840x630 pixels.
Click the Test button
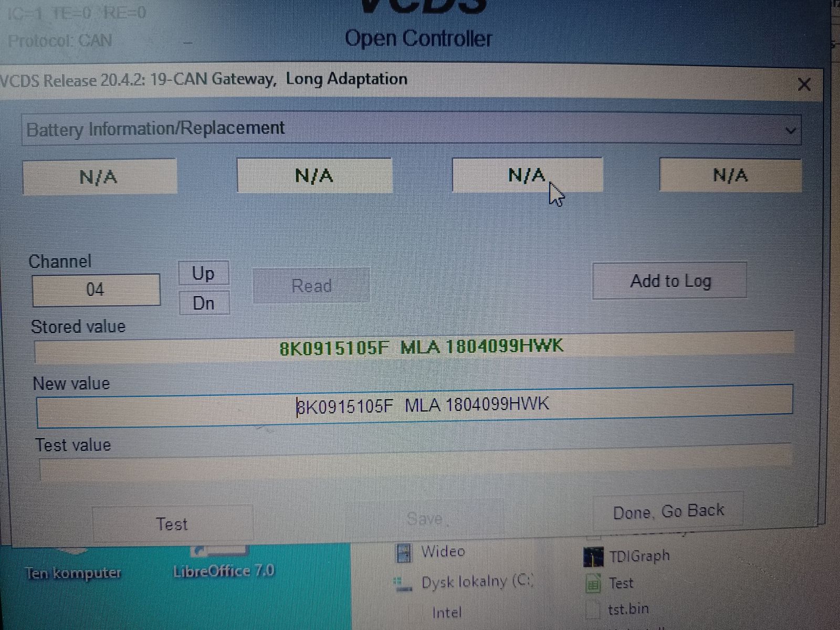(172, 523)
